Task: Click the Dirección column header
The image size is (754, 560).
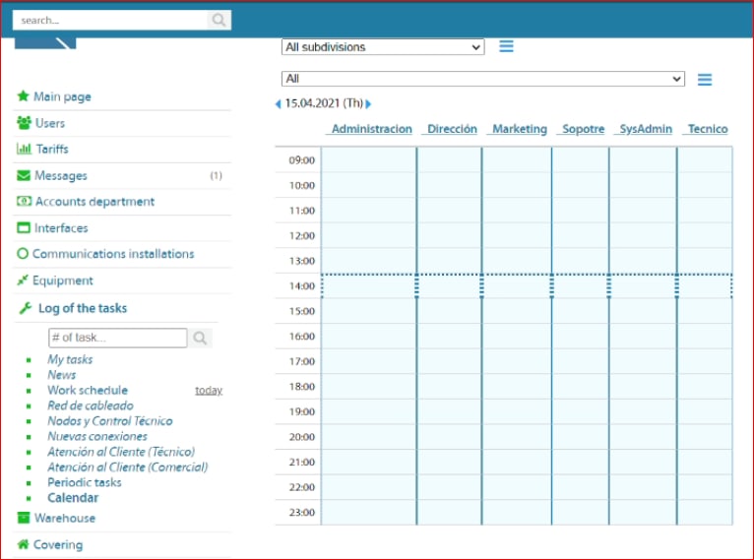Action: (452, 129)
